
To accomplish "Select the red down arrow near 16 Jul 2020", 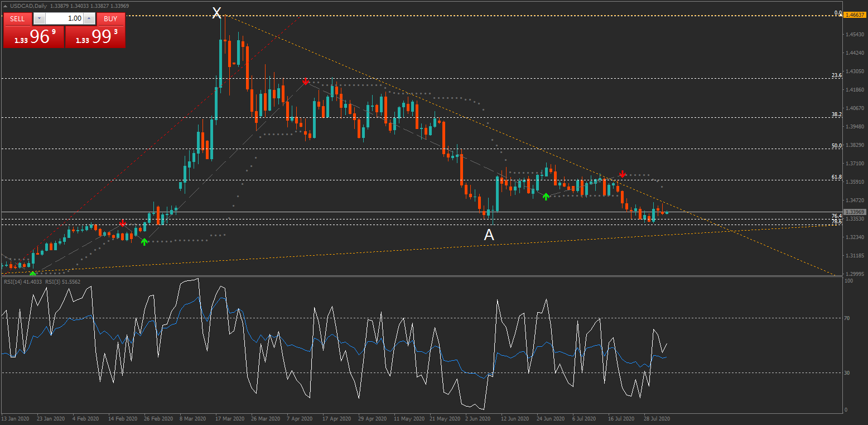I will pos(623,174).
